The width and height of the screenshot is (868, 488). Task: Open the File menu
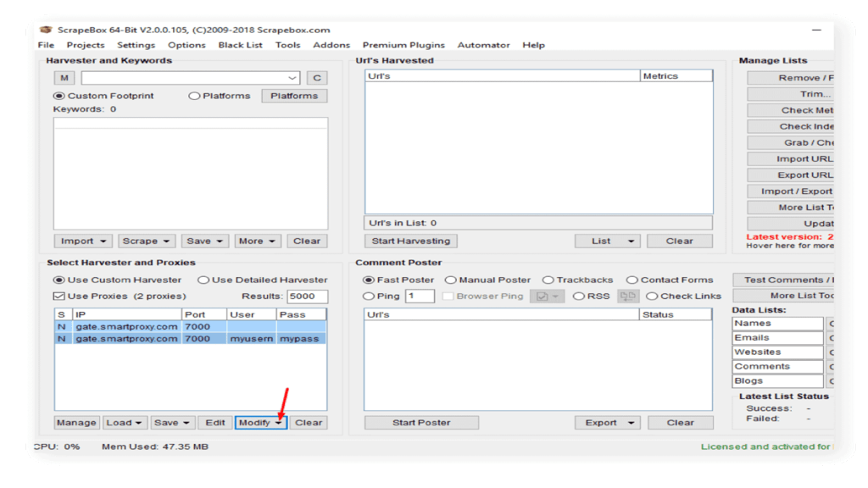pos(46,45)
